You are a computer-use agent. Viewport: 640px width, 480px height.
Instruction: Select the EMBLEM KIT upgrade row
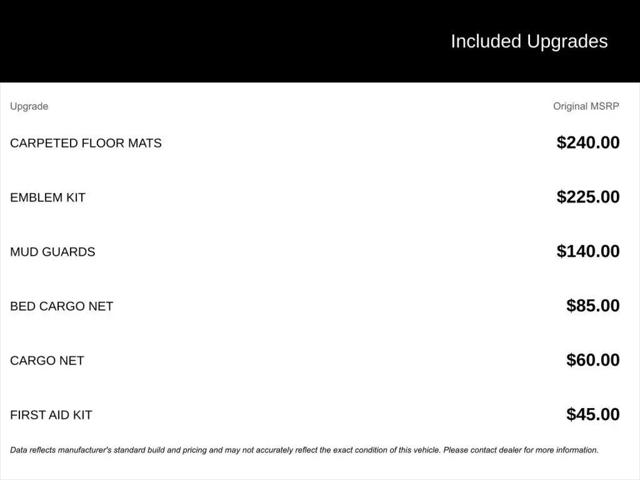315,197
